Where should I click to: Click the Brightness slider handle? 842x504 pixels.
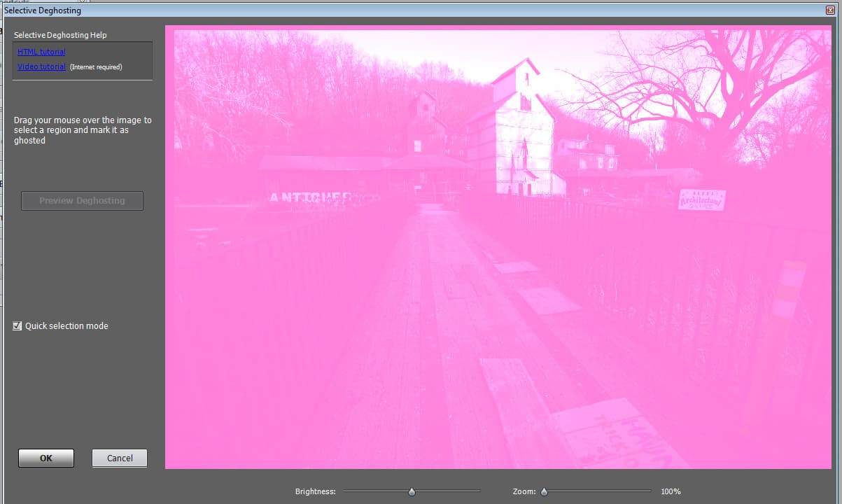[x=412, y=491]
